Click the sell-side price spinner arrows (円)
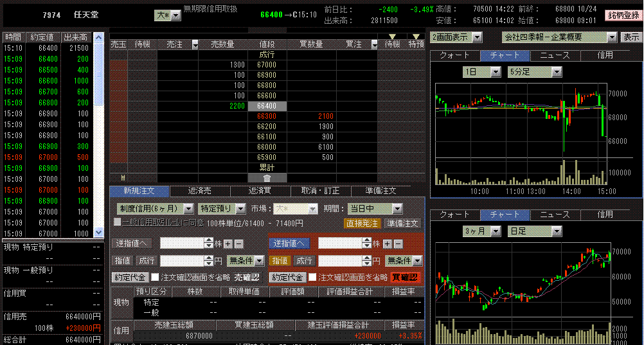The width and height of the screenshot is (644, 345). 208,261
